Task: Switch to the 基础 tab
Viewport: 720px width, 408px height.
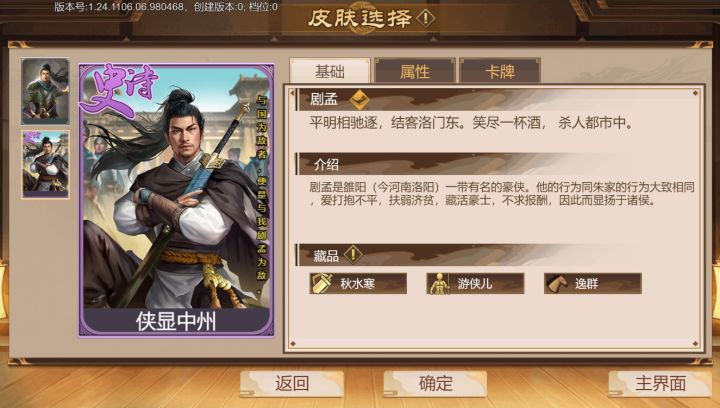Action: [330, 71]
